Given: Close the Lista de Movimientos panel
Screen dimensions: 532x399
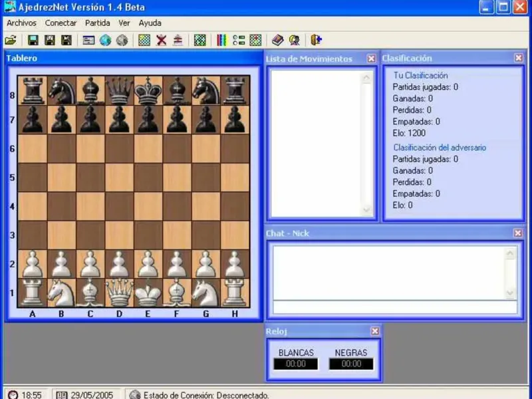Looking at the screenshot, I should (x=371, y=59).
